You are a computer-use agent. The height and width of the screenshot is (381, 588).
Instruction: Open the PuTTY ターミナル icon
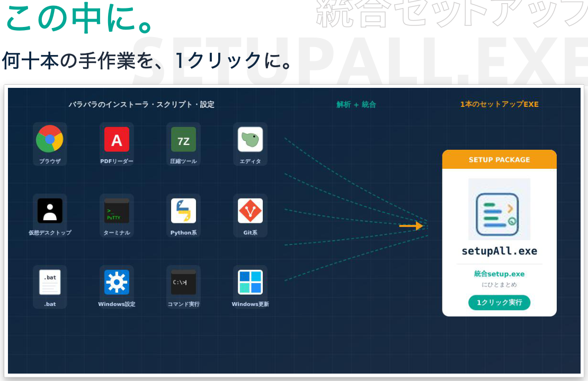(x=117, y=211)
